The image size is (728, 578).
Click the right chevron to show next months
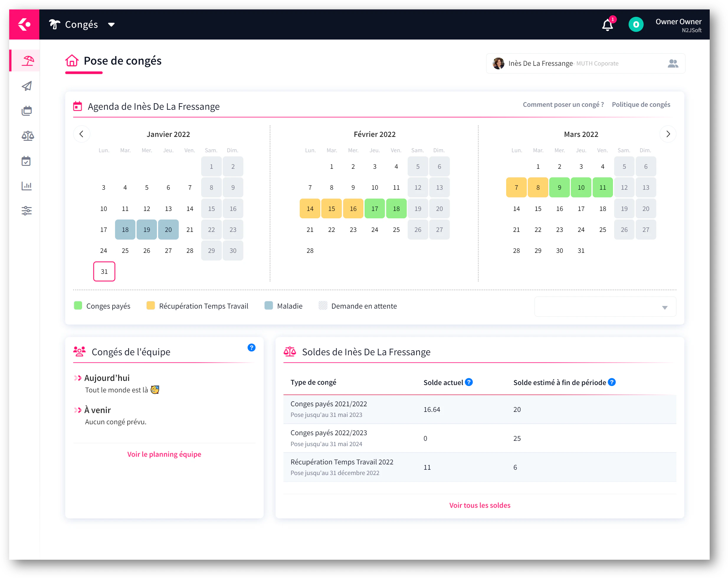point(668,134)
